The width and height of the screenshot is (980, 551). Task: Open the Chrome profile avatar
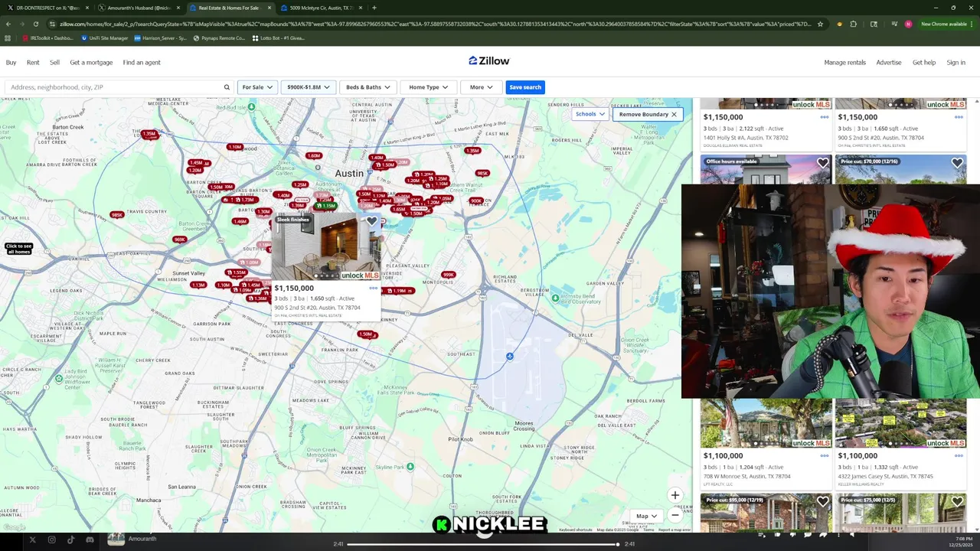pos(908,24)
